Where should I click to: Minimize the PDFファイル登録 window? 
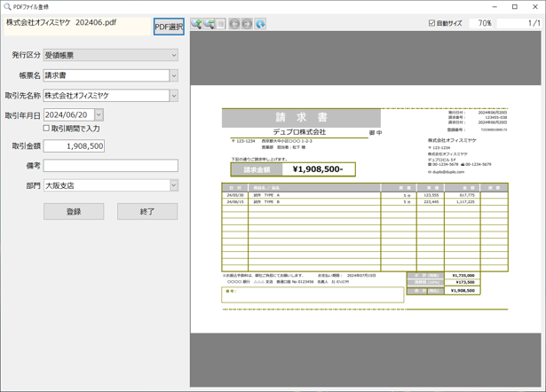(x=495, y=6)
